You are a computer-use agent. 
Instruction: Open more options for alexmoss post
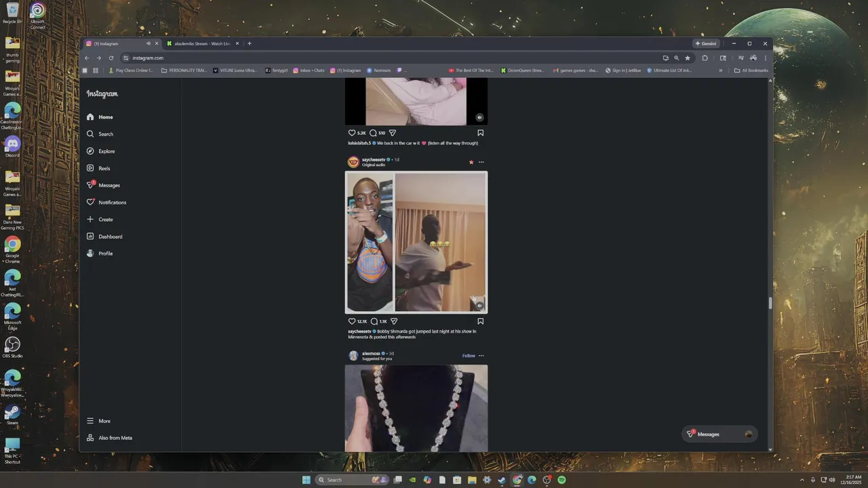(481, 356)
